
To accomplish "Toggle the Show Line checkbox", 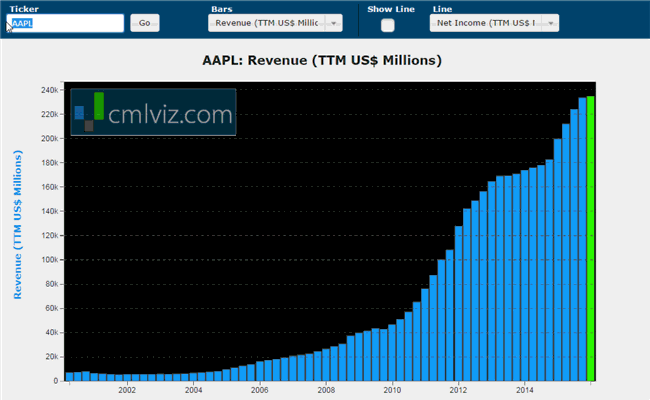I will [x=388, y=25].
